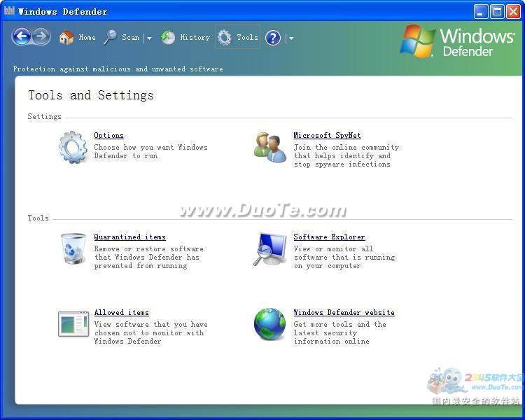Screen dimensions: 525x420
Task: Click the Allowed items window icon
Action: [x=73, y=324]
